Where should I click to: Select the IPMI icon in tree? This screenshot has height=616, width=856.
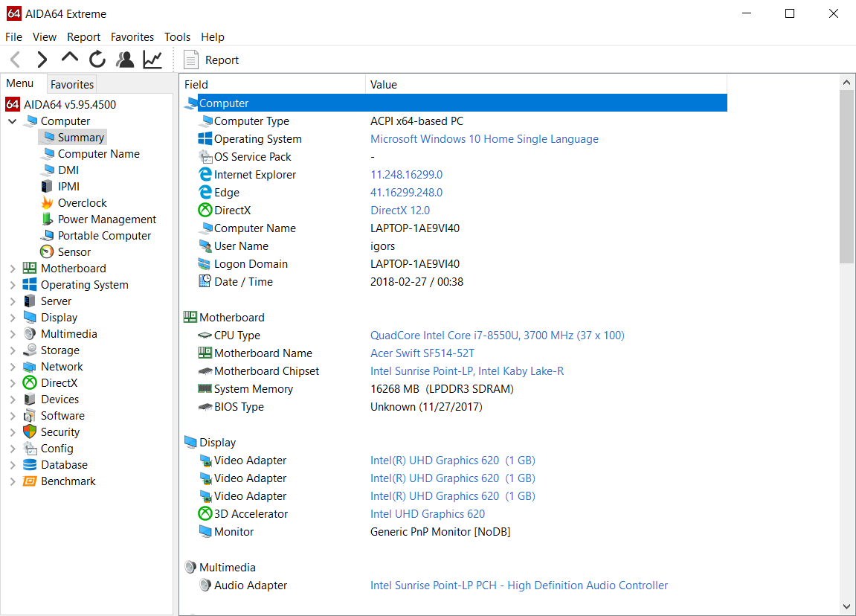48,186
